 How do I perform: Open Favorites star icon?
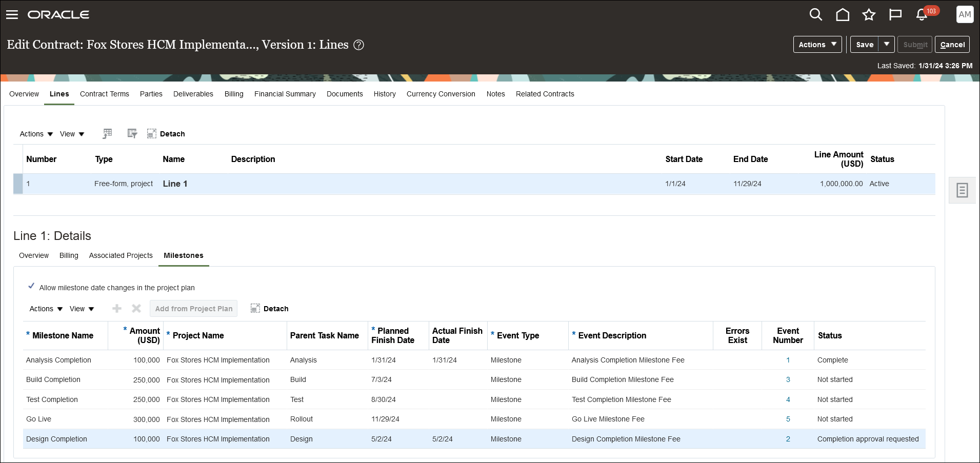(869, 15)
